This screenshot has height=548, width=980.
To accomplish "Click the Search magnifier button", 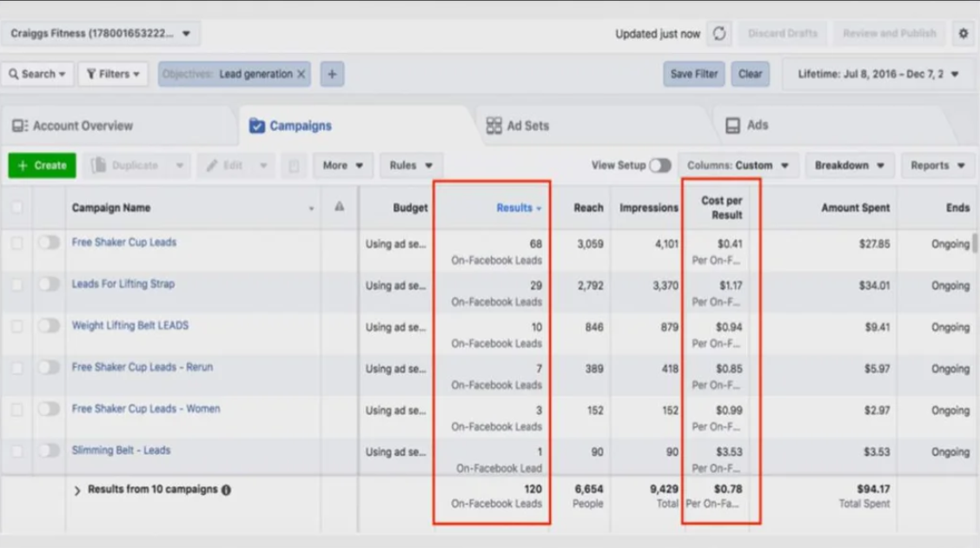I will [x=37, y=75].
